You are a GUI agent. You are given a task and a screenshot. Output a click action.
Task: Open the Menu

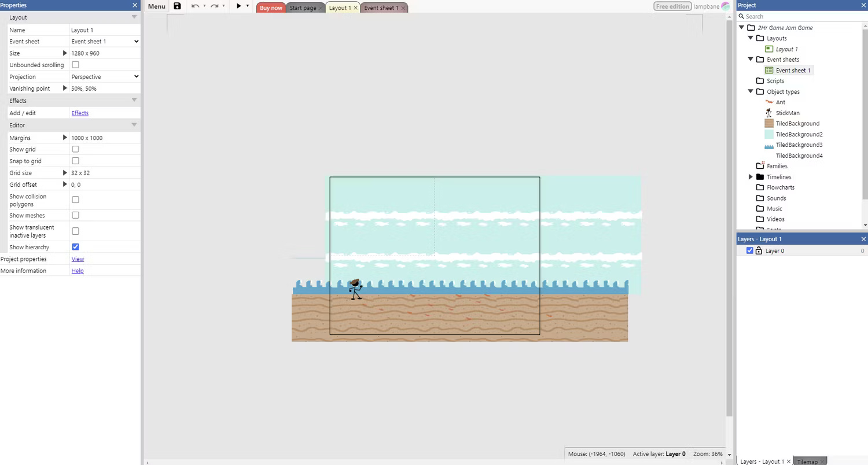(x=156, y=6)
